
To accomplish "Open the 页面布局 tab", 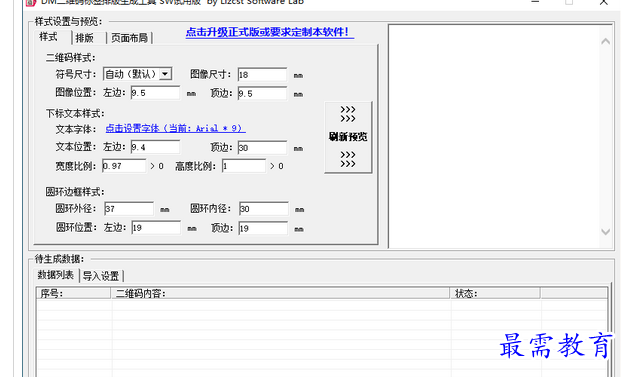I will click(129, 38).
